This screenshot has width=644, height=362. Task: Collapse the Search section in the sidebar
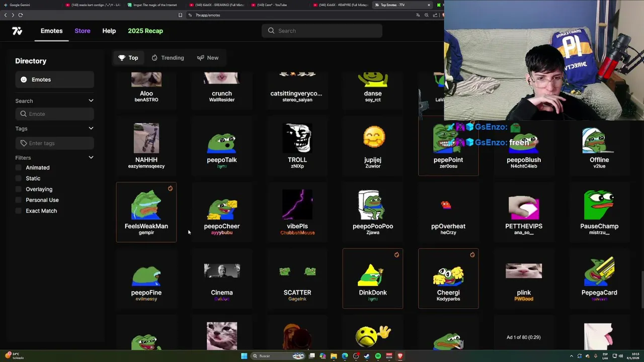point(91,101)
